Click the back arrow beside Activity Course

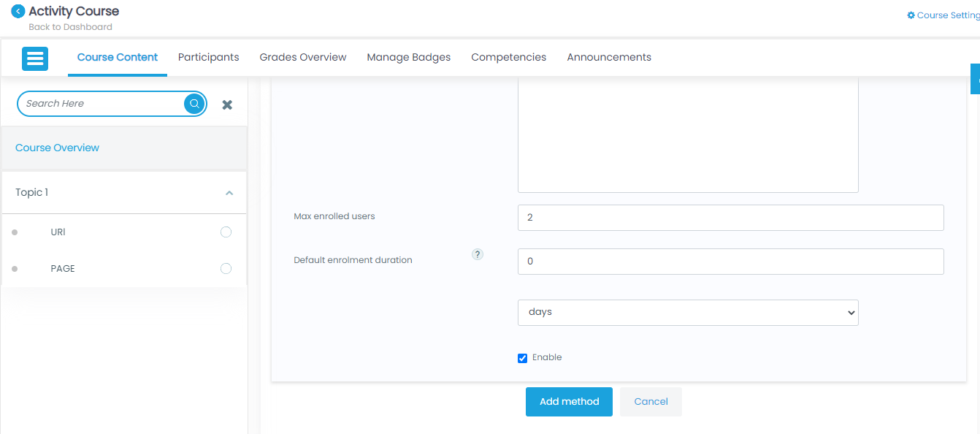[x=18, y=12]
